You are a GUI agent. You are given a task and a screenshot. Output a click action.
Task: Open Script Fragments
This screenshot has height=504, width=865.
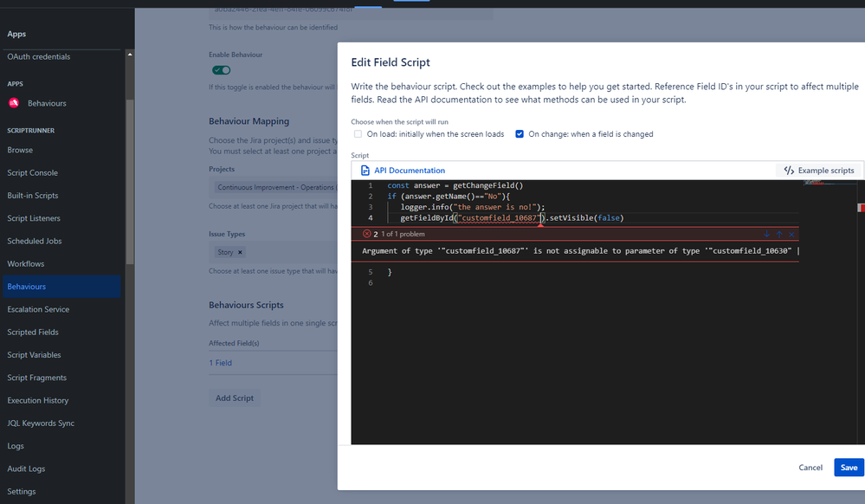pyautogui.click(x=36, y=378)
